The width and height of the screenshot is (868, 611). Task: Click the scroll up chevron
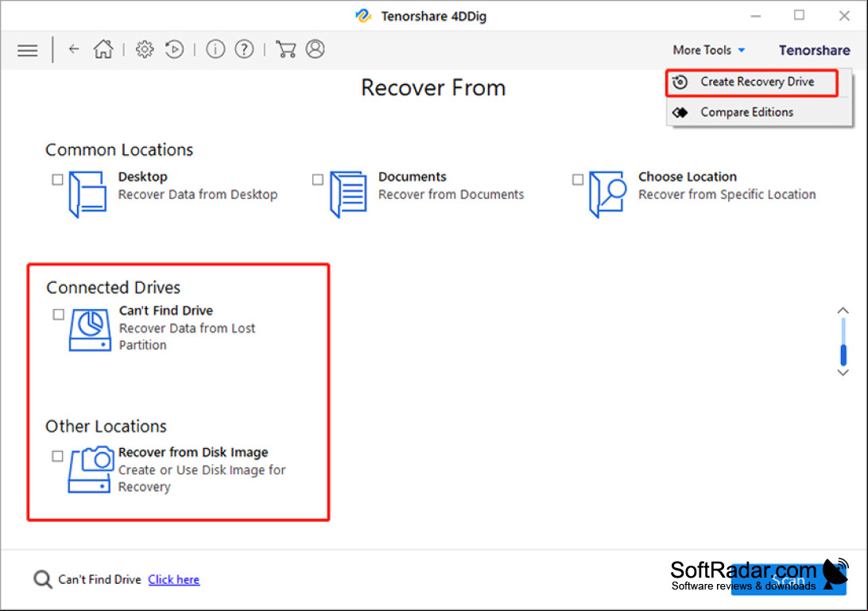pos(843,311)
